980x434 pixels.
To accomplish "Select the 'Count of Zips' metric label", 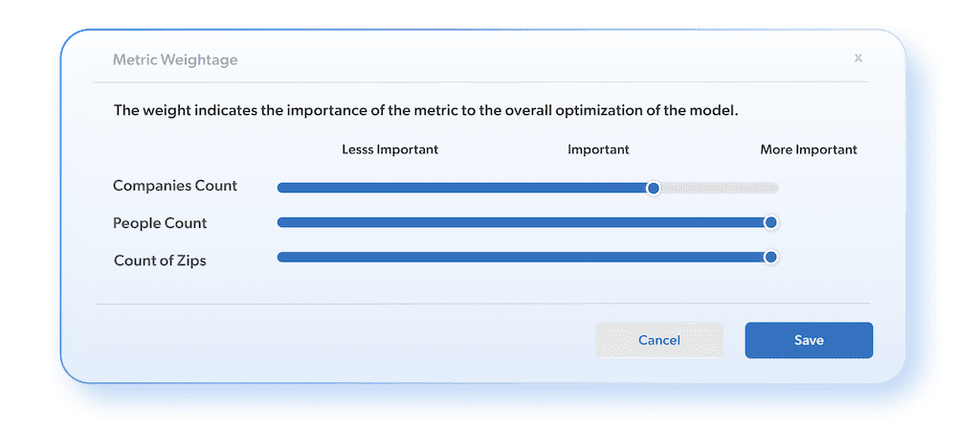I will click(160, 261).
